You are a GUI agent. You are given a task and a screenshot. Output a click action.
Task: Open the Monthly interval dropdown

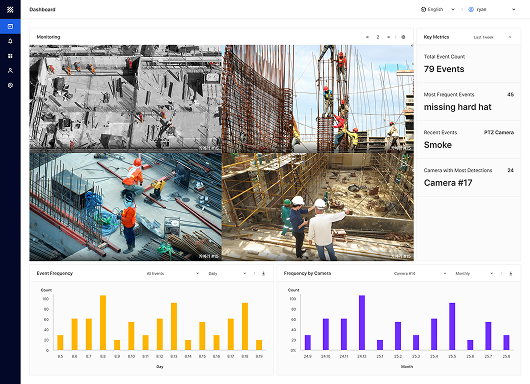point(474,273)
